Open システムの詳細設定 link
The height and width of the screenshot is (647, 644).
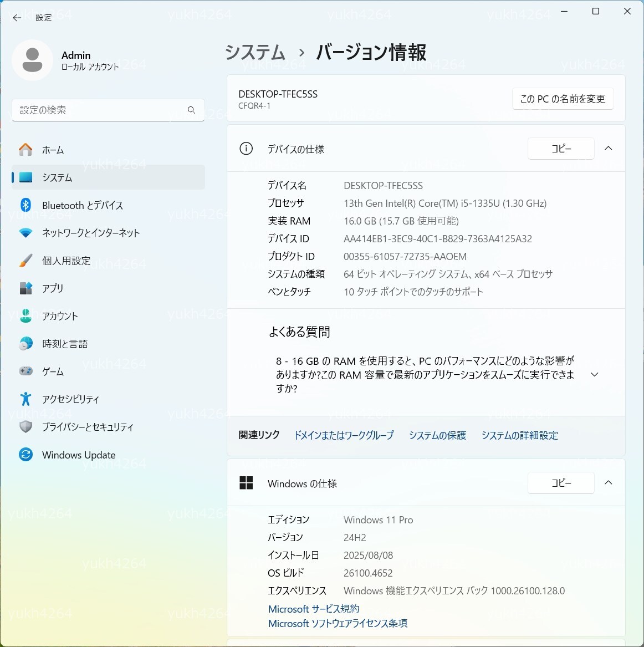point(519,435)
